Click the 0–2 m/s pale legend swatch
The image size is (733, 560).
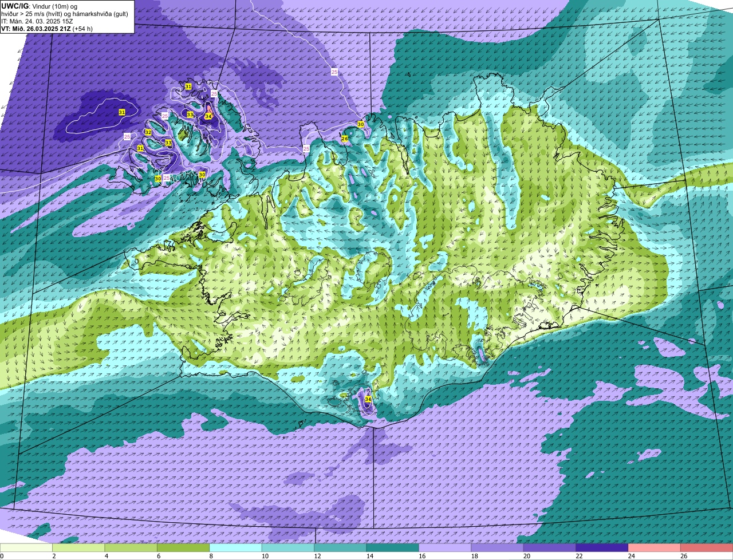click(26, 547)
